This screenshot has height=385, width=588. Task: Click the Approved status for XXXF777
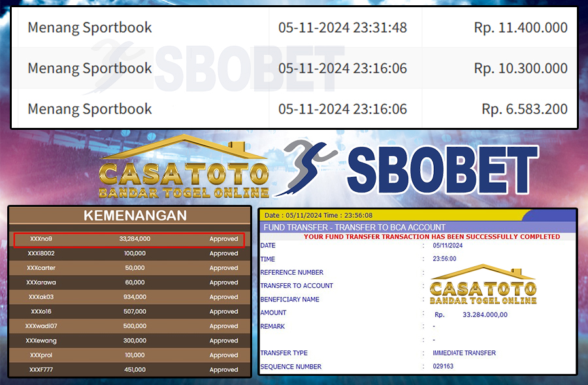[223, 370]
